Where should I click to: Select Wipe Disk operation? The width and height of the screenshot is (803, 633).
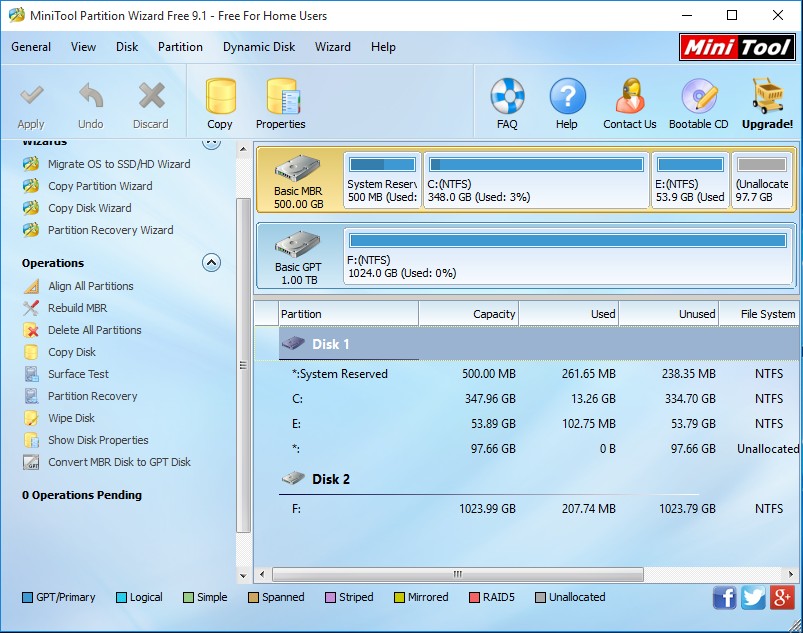(71, 418)
